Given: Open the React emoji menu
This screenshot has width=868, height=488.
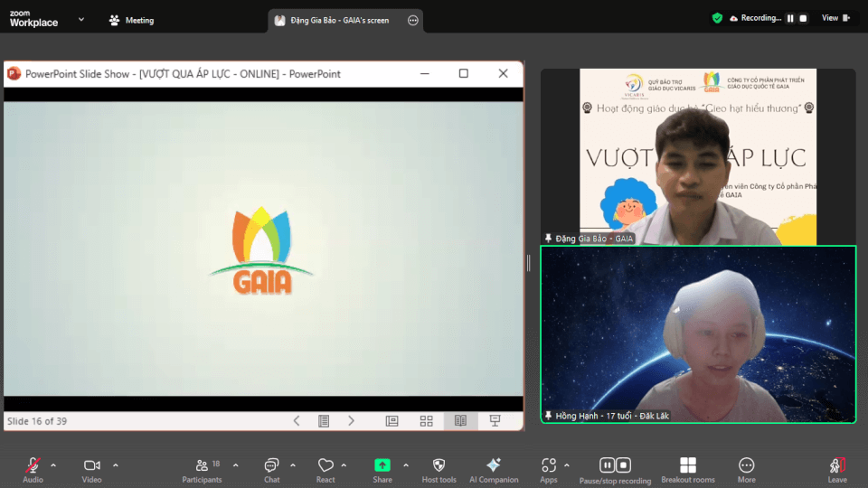Looking at the screenshot, I should (x=325, y=470).
